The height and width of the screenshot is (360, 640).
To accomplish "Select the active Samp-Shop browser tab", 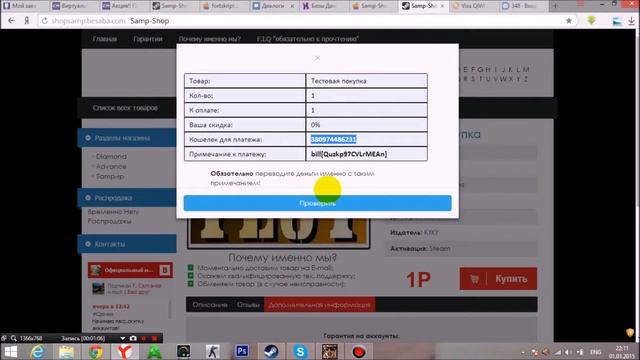I will tap(423, 6).
